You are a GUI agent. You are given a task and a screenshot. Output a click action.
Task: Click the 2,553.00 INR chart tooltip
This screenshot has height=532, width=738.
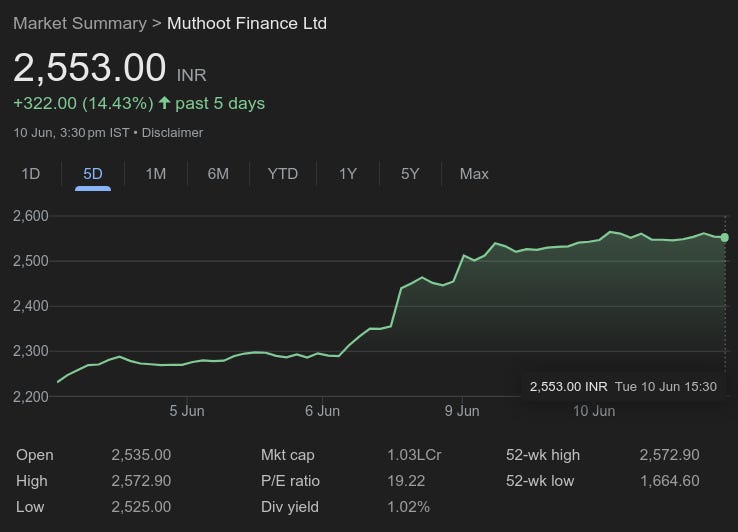(x=623, y=387)
